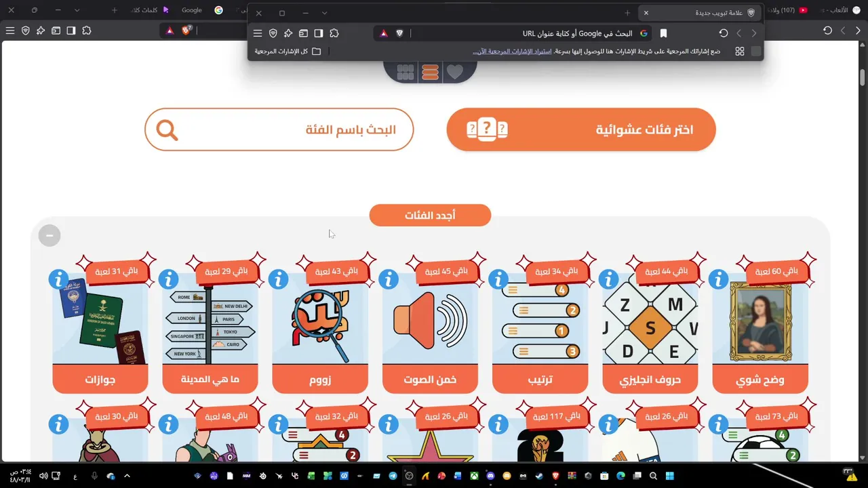Open Brave Shields in the front window

(x=399, y=33)
